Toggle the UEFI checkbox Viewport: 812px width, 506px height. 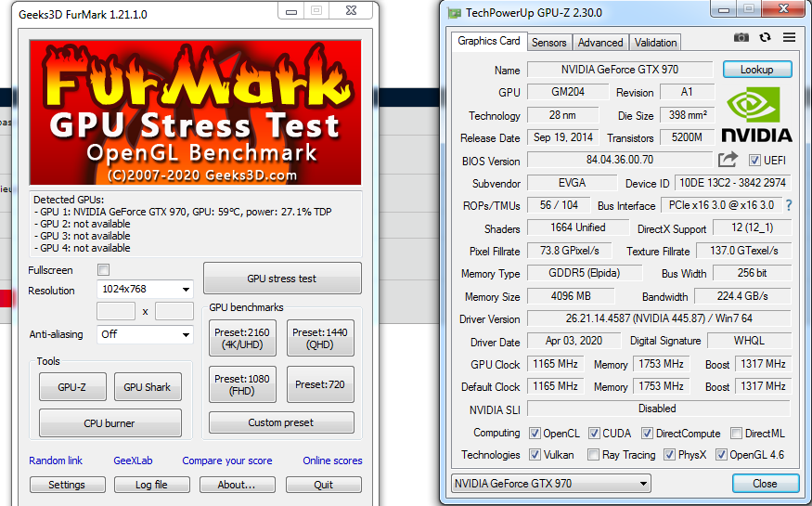754,160
